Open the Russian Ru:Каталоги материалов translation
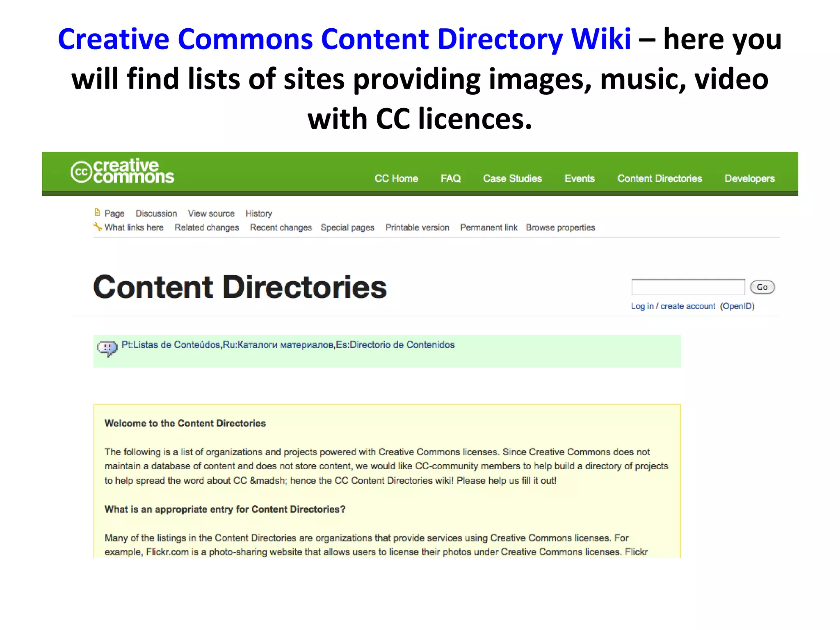 278,345
